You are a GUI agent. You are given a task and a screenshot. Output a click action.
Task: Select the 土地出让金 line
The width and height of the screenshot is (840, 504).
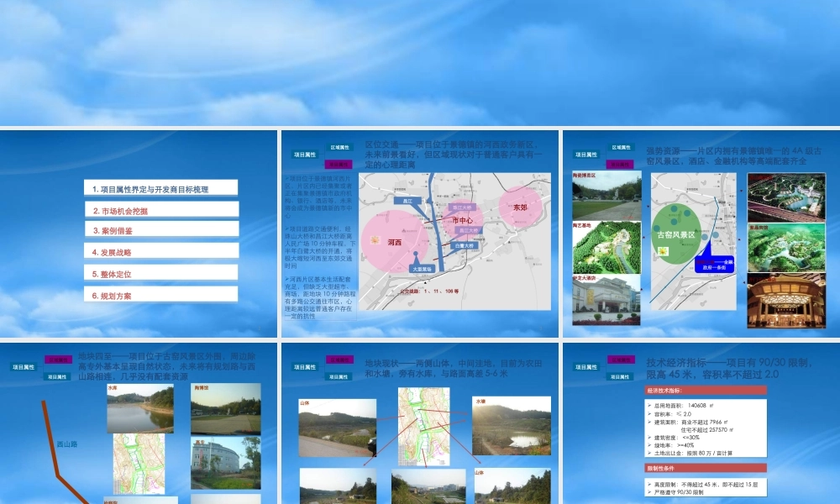(690, 453)
